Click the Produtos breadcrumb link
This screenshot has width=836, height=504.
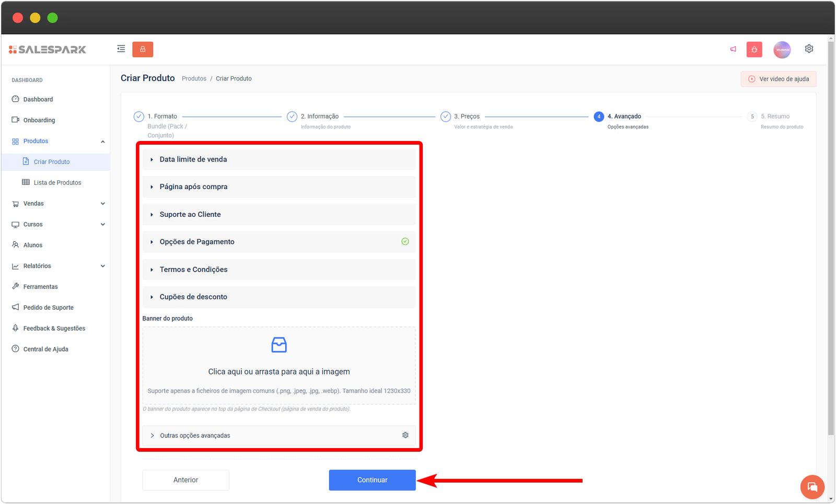pos(194,79)
